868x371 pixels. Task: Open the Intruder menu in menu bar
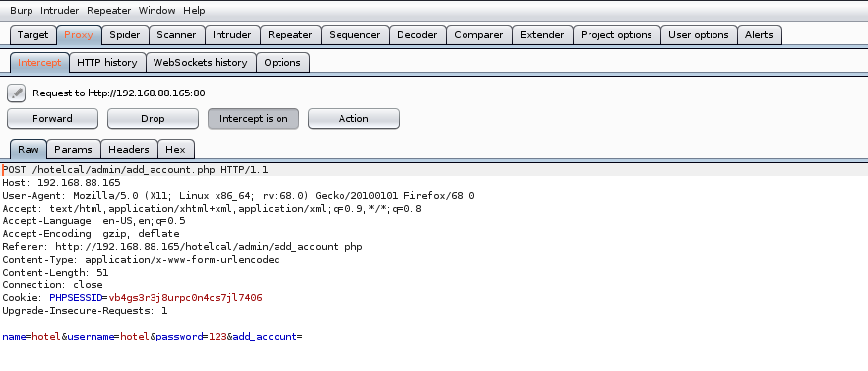pos(59,11)
